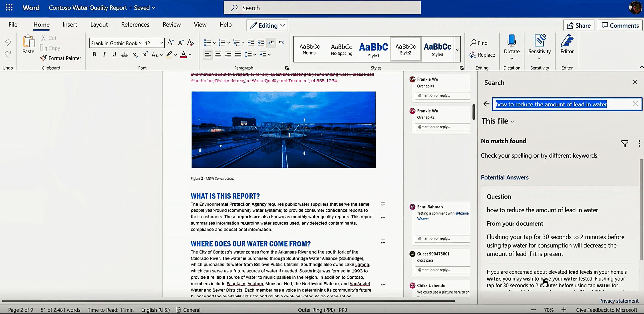This screenshot has height=314, width=644.
Task: Toggle underline formatting
Action: click(114, 54)
